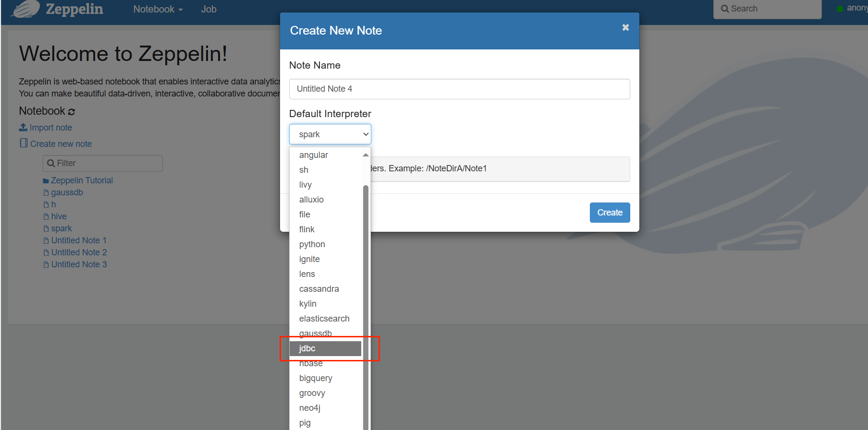Click the interpreter list scroll up arrow
The height and width of the screenshot is (430, 868).
pos(366,155)
